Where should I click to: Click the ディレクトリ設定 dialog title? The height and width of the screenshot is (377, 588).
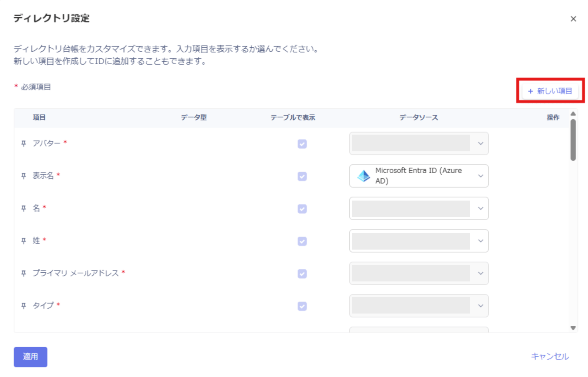52,18
